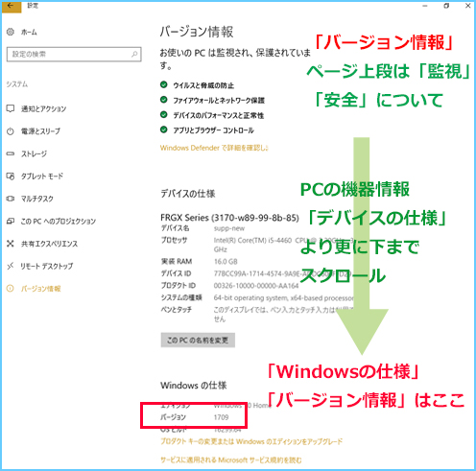Image resolution: width=476 pixels, height=471 pixels.
Task: Click the マルチタスク icon
Action: (x=11, y=199)
